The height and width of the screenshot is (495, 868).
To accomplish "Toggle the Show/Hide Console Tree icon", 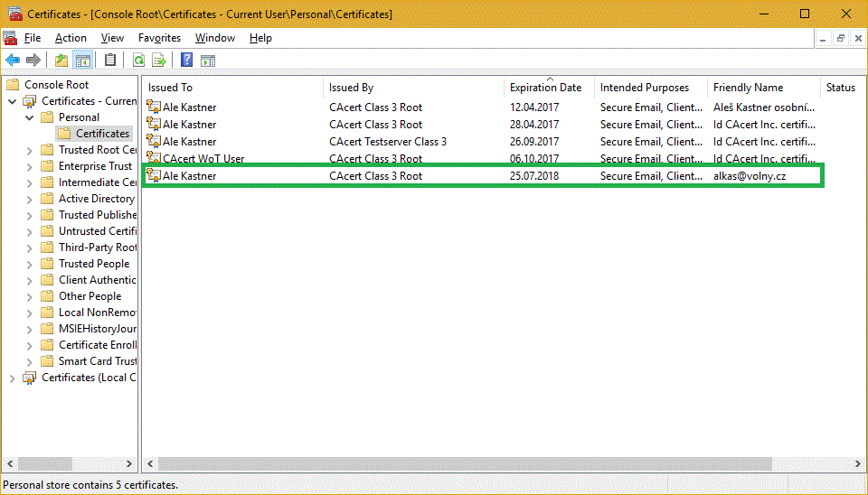I will (82, 61).
